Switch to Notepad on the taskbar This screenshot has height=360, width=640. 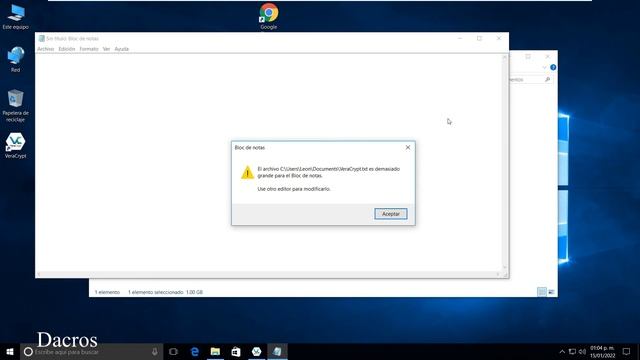[x=277, y=351]
